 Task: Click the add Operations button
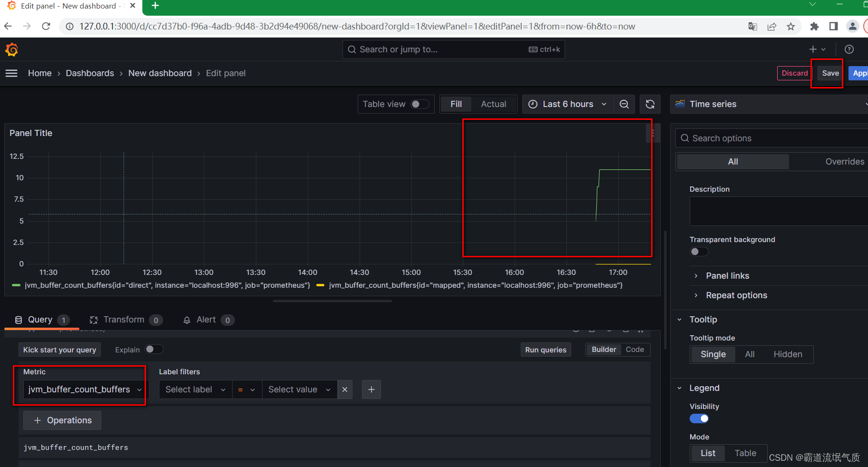[62, 420]
